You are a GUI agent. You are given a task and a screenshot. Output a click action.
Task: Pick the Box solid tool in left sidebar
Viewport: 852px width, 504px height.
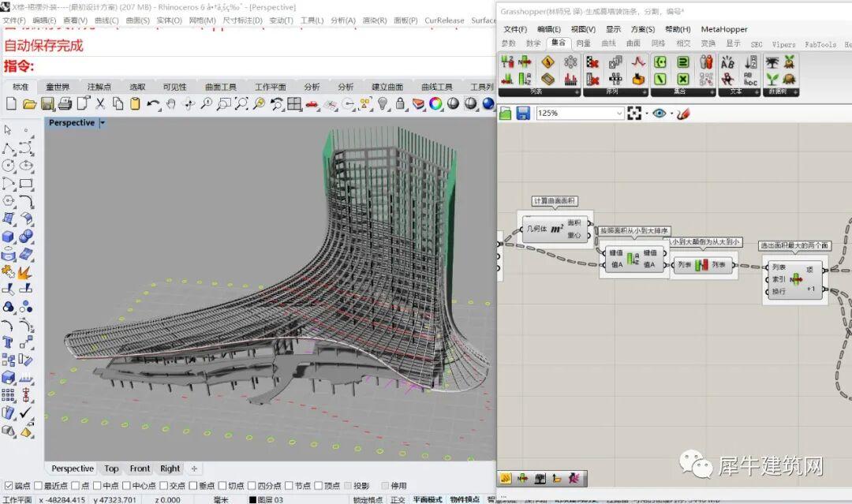[8, 237]
